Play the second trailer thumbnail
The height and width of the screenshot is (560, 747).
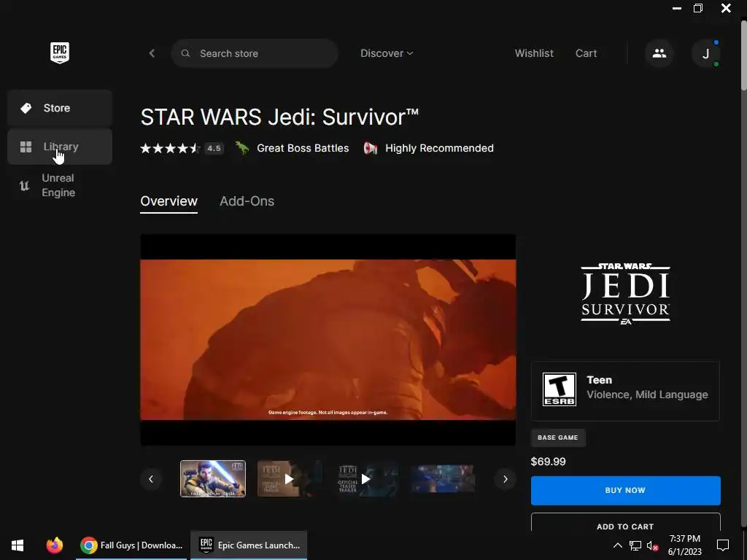coord(289,478)
